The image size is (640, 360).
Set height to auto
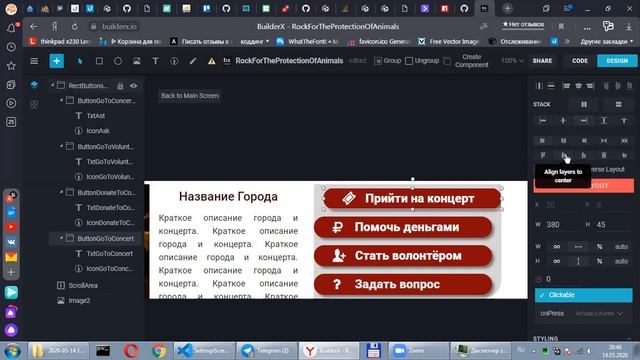[x=622, y=261]
